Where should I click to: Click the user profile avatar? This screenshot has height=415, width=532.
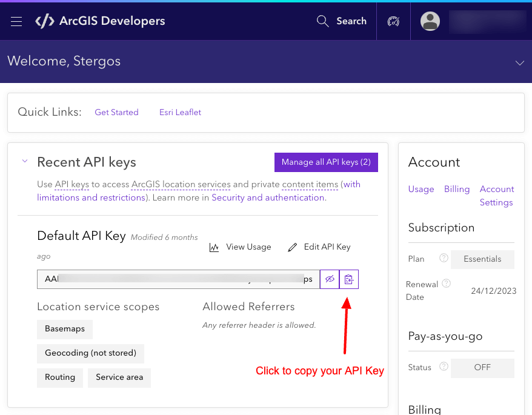click(430, 21)
